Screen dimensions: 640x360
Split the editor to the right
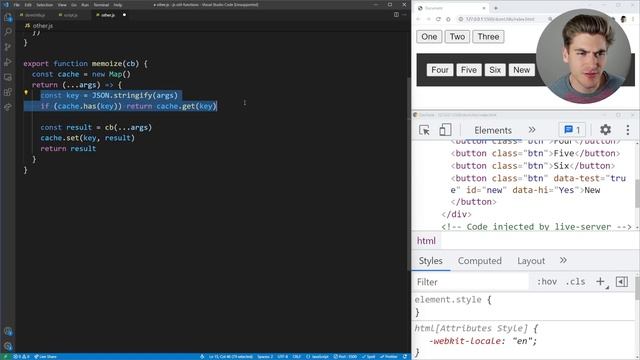point(396,15)
